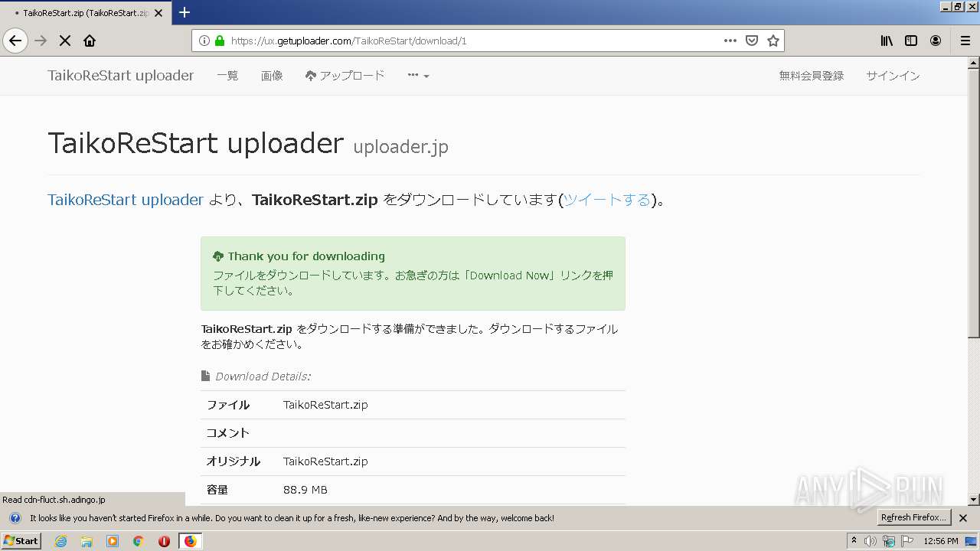980x551 pixels.
Task: Select TaikoReStart.zip in the オリジナル row
Action: [325, 461]
